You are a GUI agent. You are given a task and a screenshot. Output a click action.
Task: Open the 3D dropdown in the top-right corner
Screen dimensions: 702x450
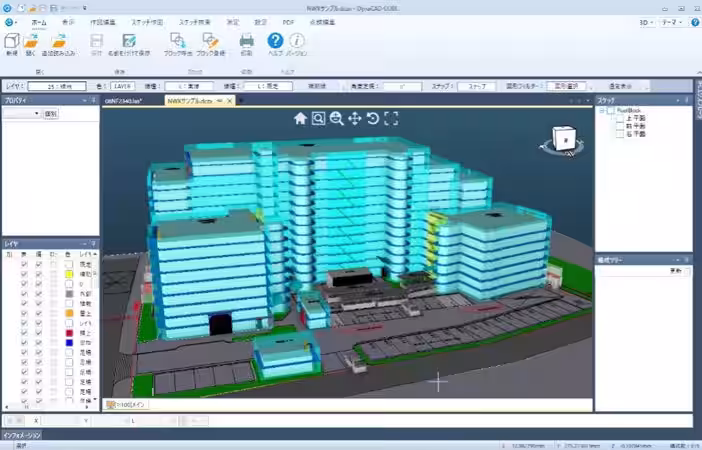pyautogui.click(x=646, y=22)
